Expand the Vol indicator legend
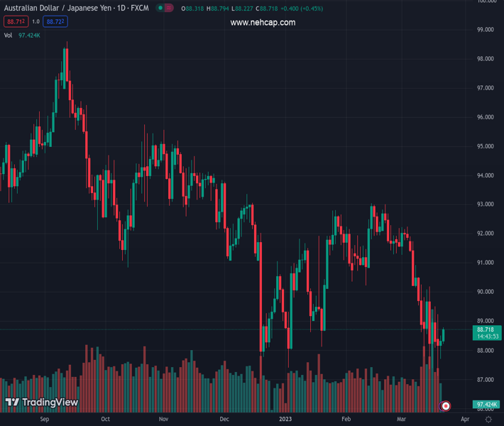This screenshot has width=504, height=426. (x=9, y=35)
